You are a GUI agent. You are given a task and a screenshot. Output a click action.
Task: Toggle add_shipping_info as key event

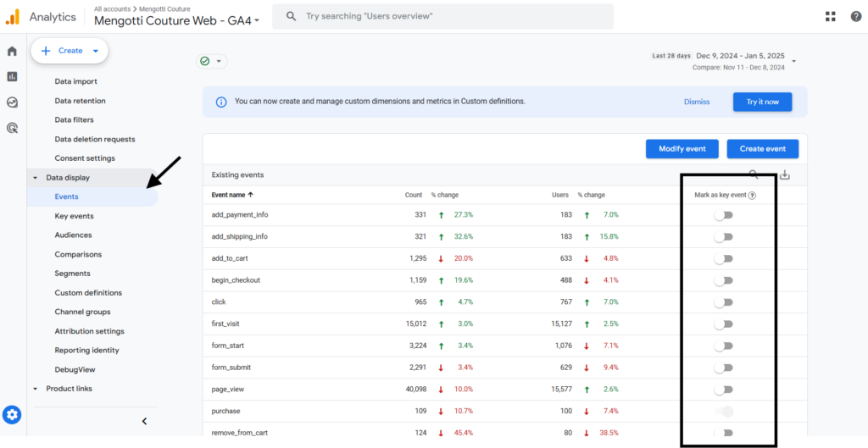coord(723,237)
